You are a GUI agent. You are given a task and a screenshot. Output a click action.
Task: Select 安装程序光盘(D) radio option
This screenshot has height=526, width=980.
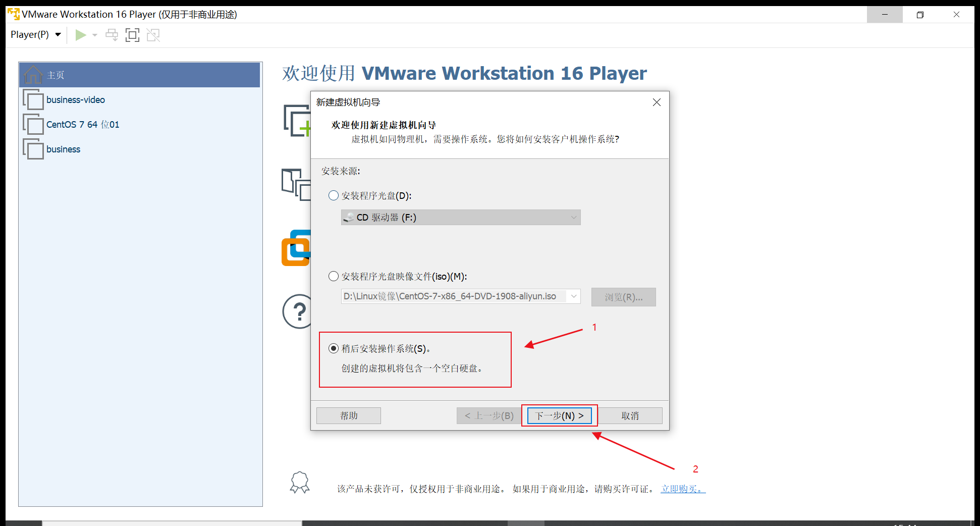334,195
